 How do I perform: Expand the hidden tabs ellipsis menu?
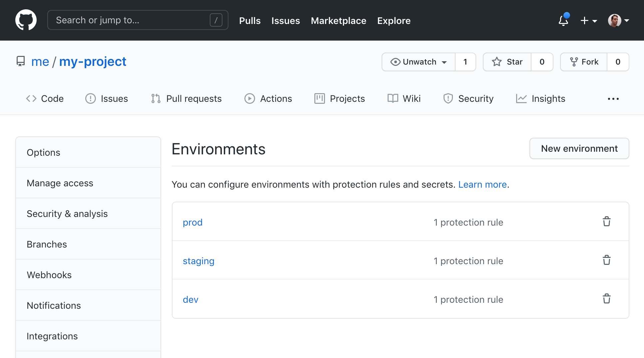point(613,98)
